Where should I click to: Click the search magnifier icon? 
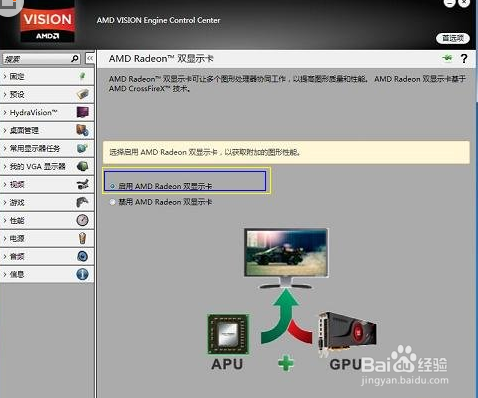(x=75, y=59)
